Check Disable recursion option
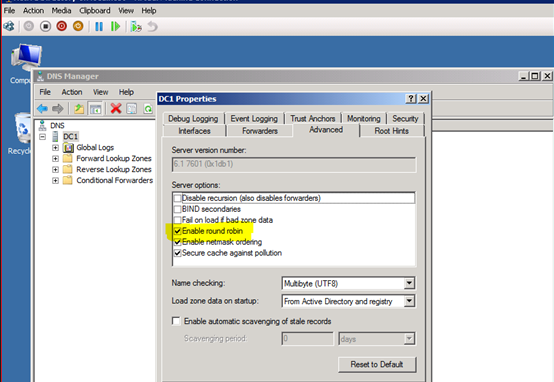The height and width of the screenshot is (382, 554). [177, 198]
